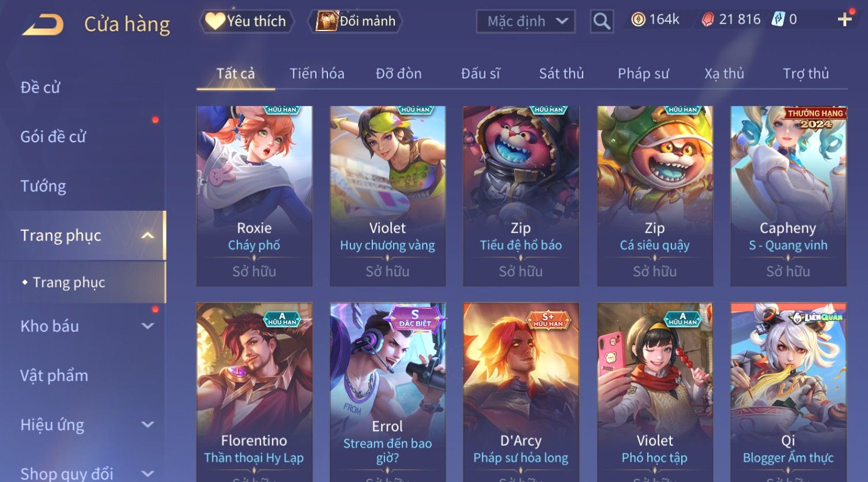The height and width of the screenshot is (482, 868).
Task: Expand the Hiệu ứng sidebar section
Action: pos(148,425)
